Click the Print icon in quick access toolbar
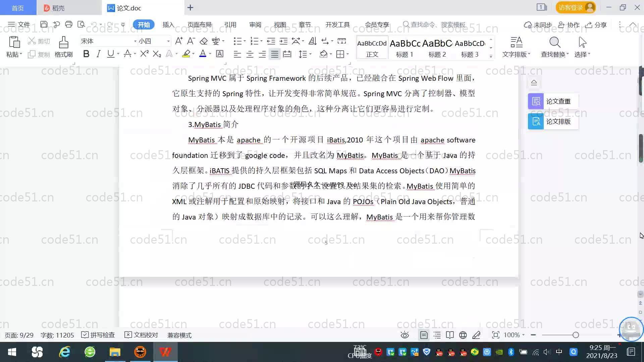Viewport: 644px width, 362px height. point(69,24)
